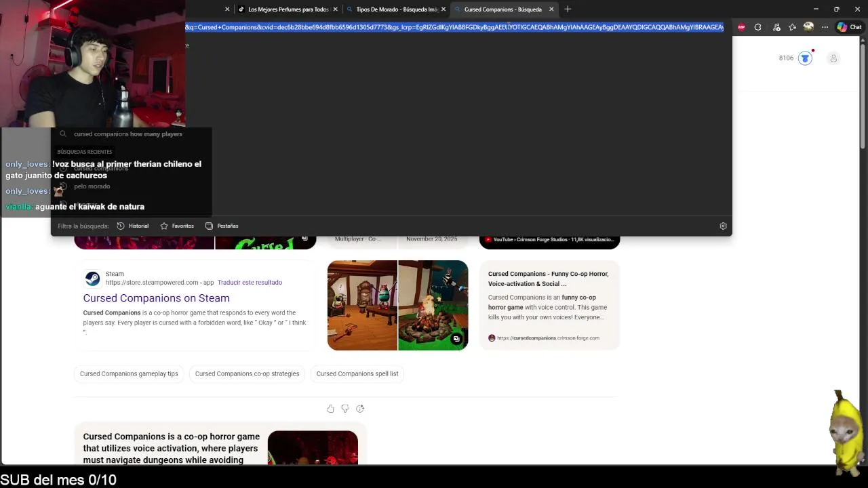Click the Steam logo icon in result
The image size is (868, 488).
[92, 278]
